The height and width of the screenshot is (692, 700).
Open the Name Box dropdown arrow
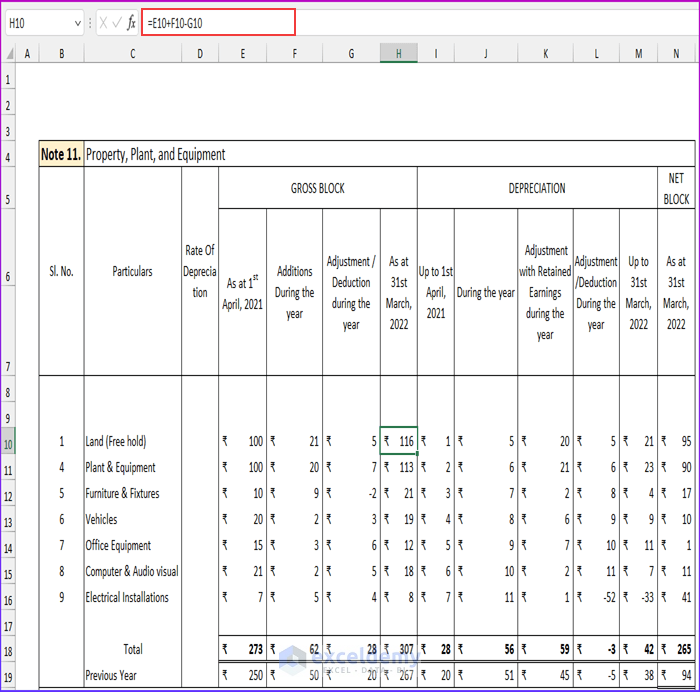(x=78, y=22)
